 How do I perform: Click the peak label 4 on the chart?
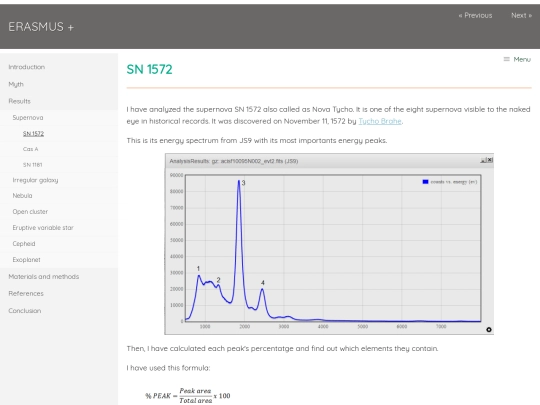(263, 283)
